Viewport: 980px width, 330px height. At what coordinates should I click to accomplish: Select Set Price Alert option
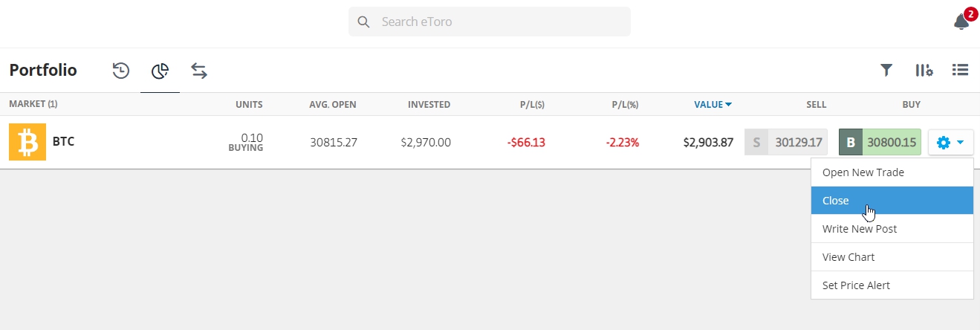click(x=892, y=285)
